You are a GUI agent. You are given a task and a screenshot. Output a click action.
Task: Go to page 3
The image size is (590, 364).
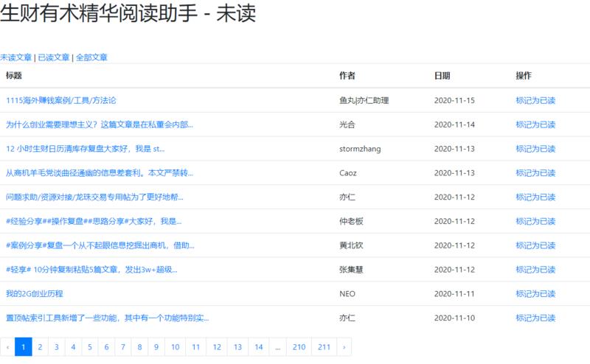[x=57, y=347]
